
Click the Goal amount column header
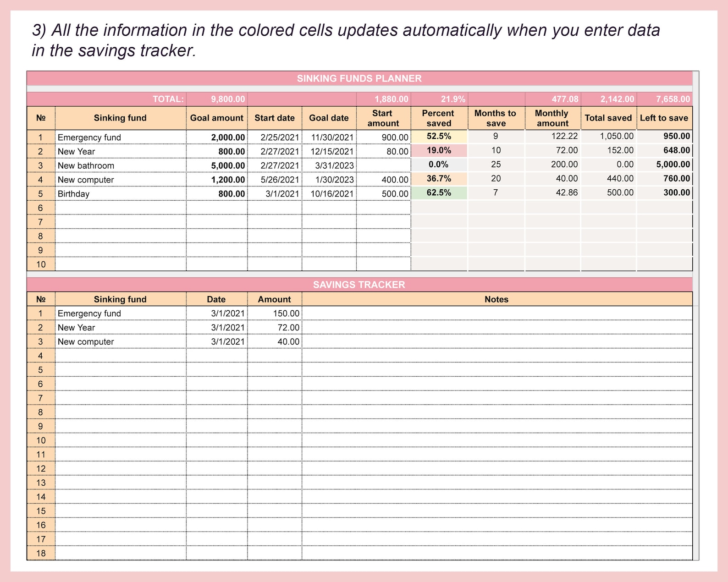click(217, 118)
